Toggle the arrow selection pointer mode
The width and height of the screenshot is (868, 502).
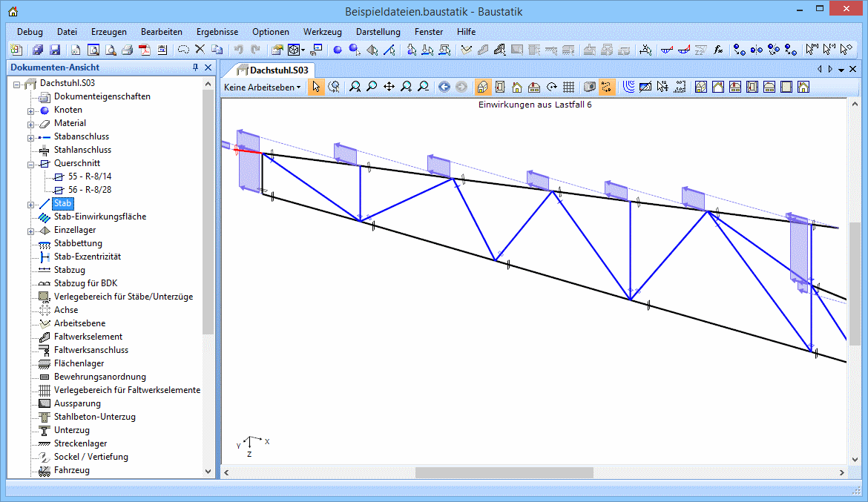(x=316, y=87)
